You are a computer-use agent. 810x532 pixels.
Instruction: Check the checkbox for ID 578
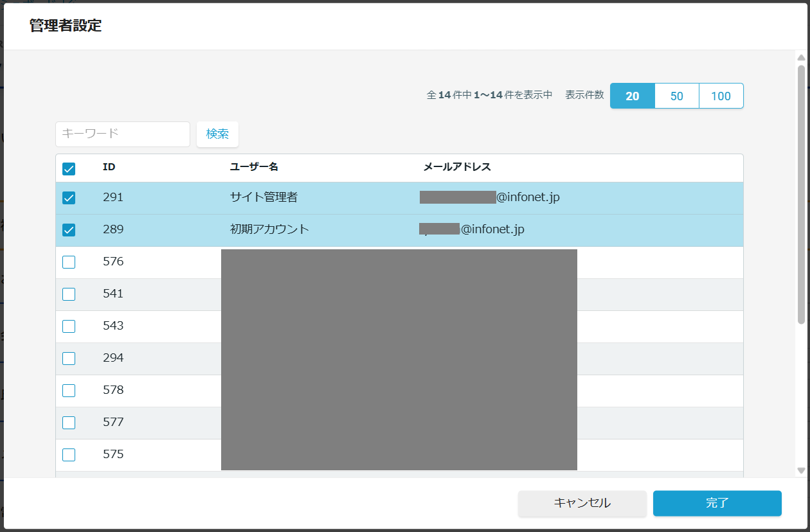69,391
